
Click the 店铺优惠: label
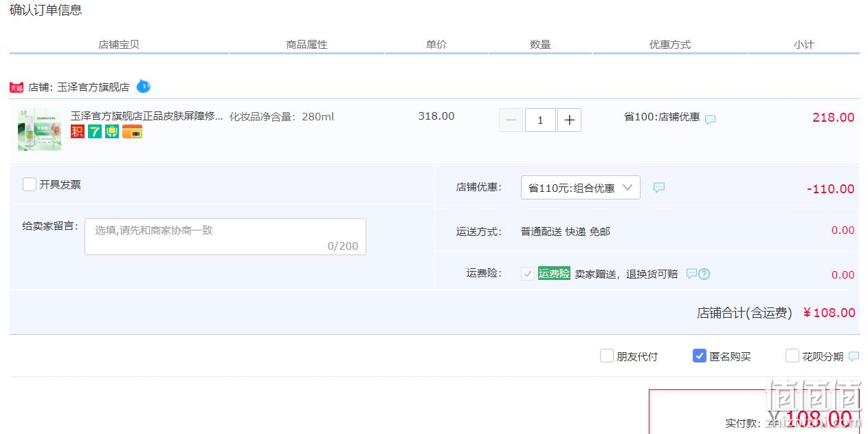[479, 187]
